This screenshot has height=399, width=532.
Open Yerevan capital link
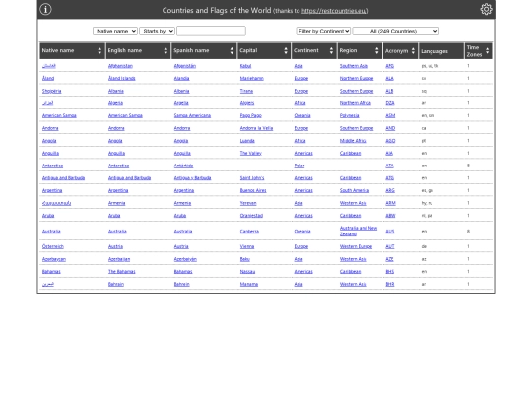248,203
